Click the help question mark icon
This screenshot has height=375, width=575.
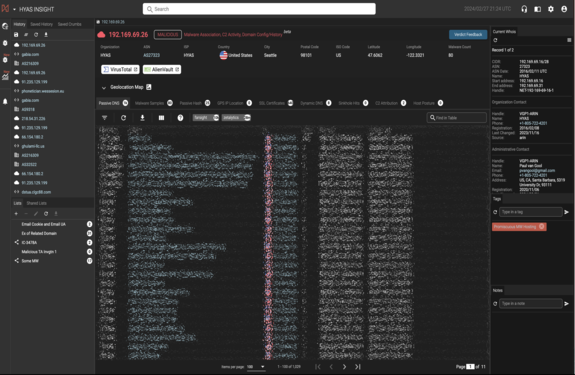click(180, 118)
